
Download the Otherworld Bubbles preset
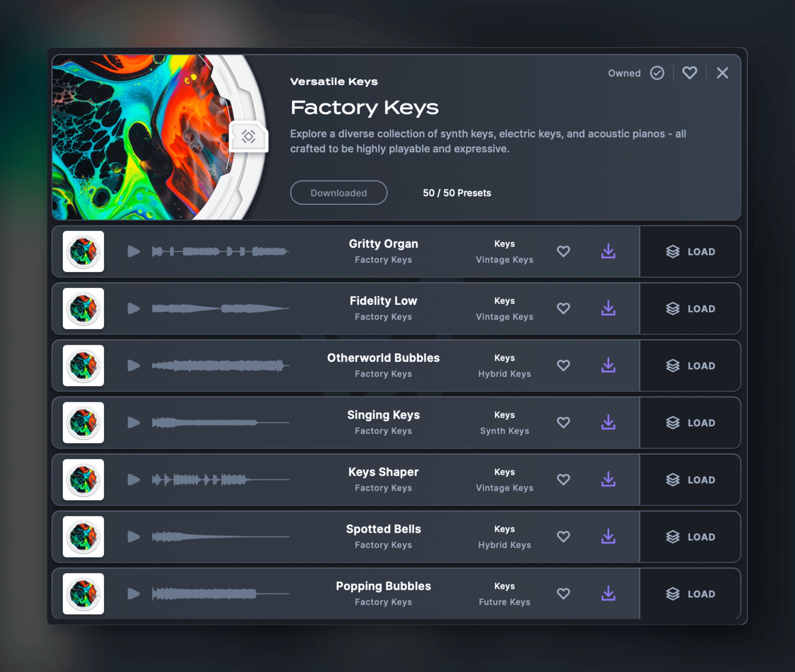608,365
